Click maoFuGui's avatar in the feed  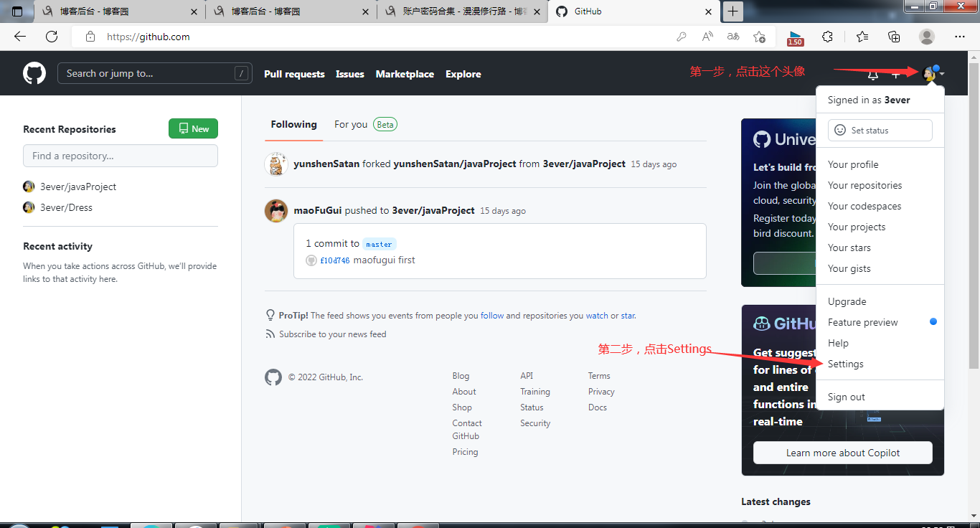click(x=276, y=211)
